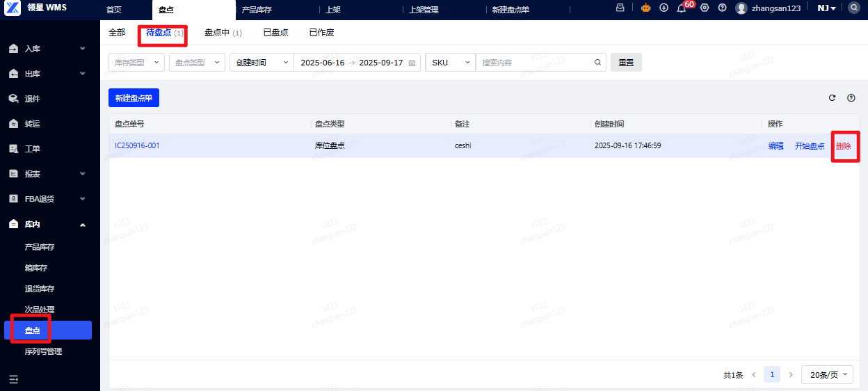Image resolution: width=868 pixels, height=391 pixels.
Task: Open the NJ warehouse switcher dropdown
Action: [x=826, y=8]
